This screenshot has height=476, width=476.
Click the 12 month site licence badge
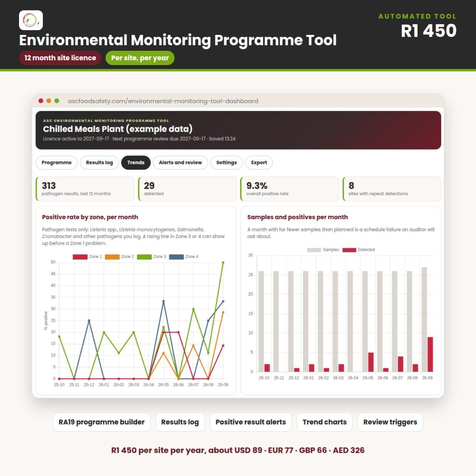(x=60, y=58)
